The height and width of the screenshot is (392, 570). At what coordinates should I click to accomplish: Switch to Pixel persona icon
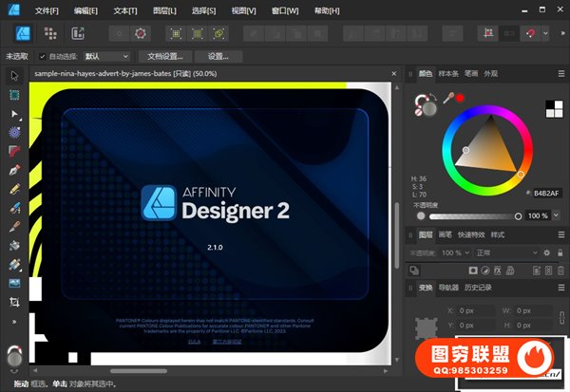coord(50,33)
